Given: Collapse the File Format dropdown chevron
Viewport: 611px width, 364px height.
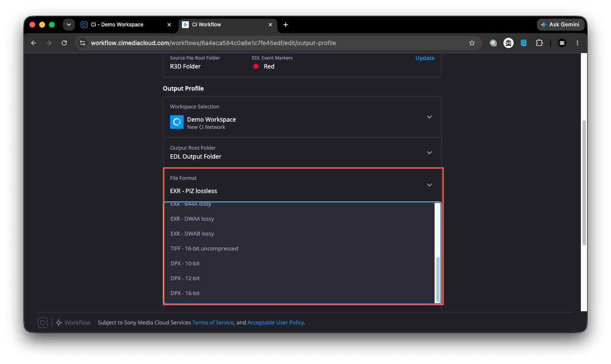Looking at the screenshot, I should 429,185.
